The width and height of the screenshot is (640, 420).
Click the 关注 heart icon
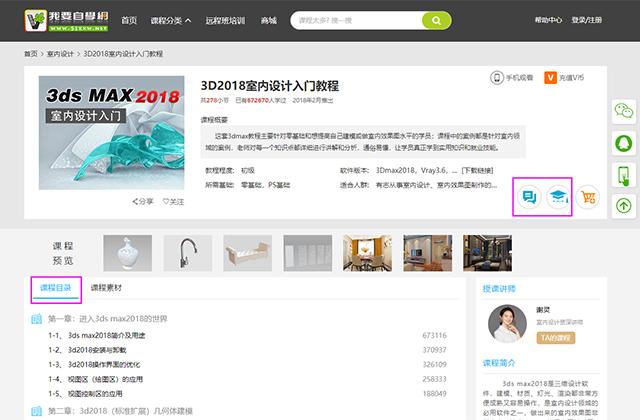click(x=166, y=202)
